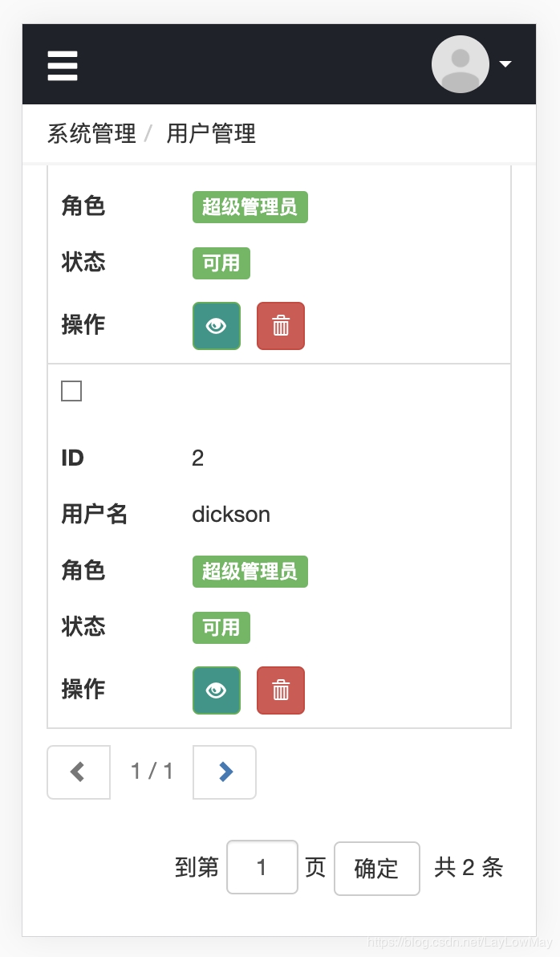
Task: Click the first user's 可用 status tag
Action: (221, 263)
